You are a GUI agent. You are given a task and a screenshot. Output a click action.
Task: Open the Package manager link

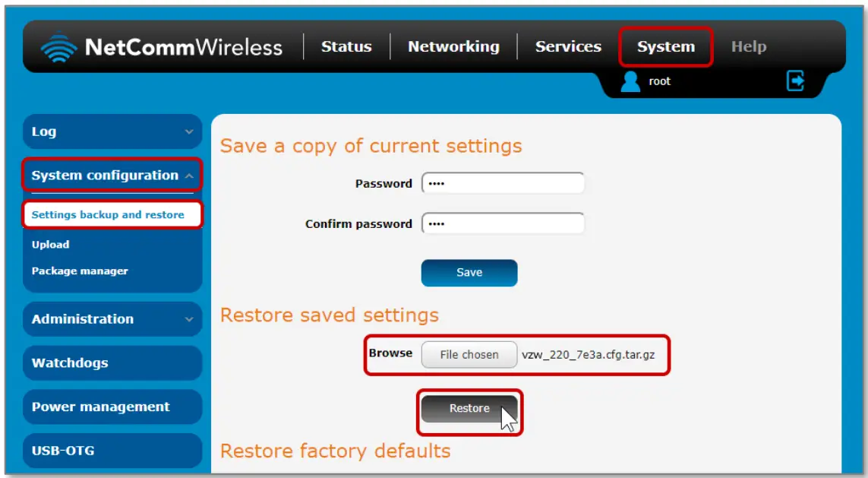[x=80, y=271]
